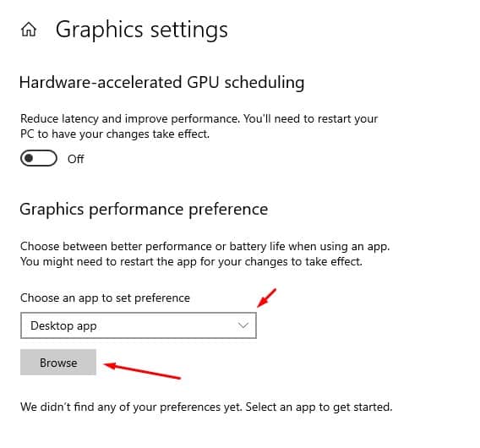
Task: Click the Off label beside the toggle
Action: pyautogui.click(x=75, y=159)
